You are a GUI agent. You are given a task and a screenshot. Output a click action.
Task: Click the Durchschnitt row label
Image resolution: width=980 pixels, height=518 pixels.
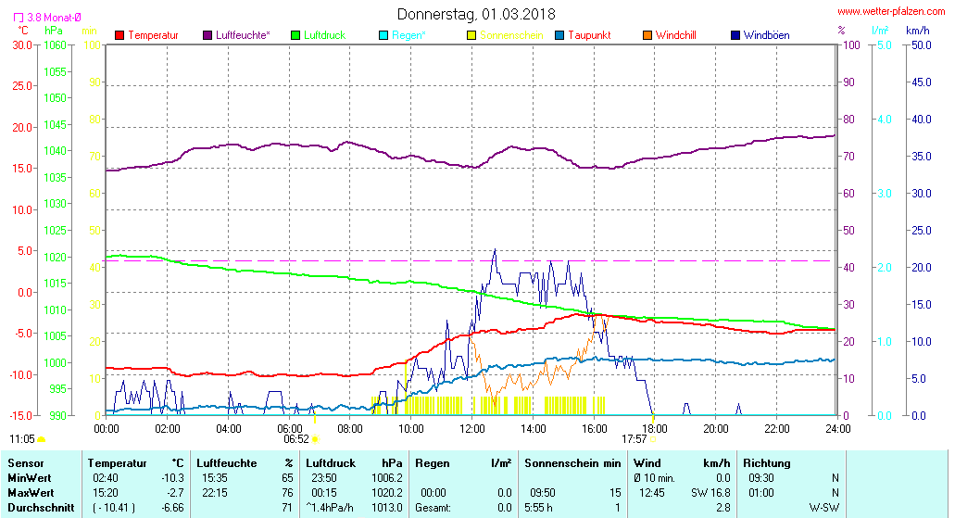(41, 508)
